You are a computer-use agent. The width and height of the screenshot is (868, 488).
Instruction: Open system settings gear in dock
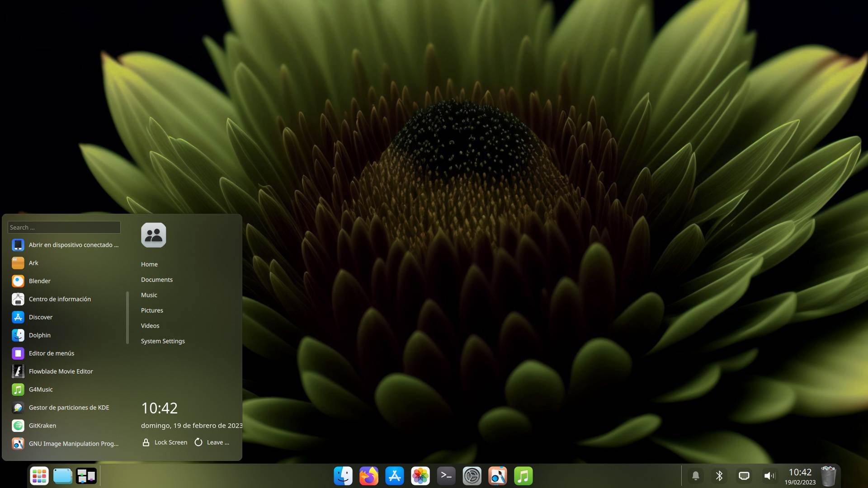tap(472, 476)
